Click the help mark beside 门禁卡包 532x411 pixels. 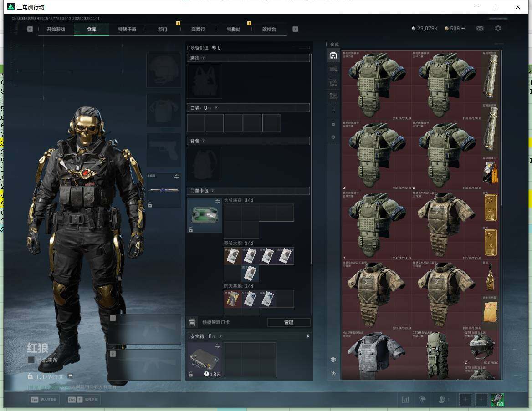[212, 191]
